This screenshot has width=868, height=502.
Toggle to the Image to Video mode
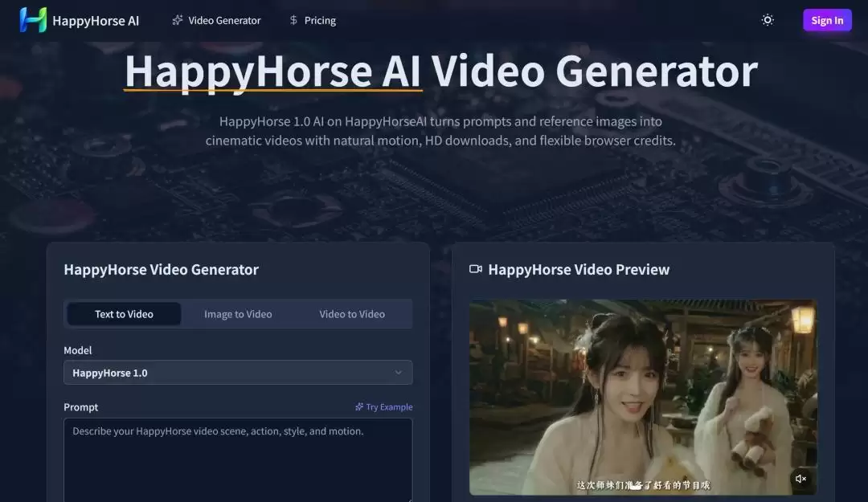point(237,313)
